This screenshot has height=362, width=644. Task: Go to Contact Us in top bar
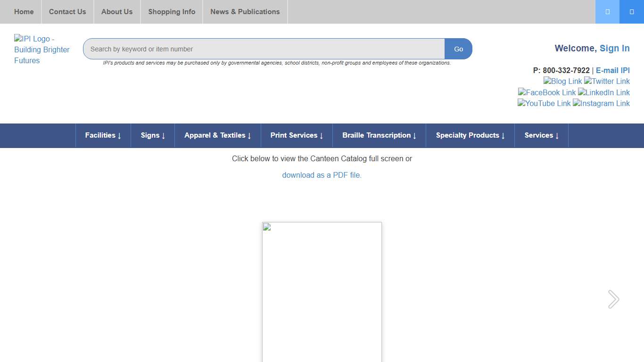(x=67, y=12)
